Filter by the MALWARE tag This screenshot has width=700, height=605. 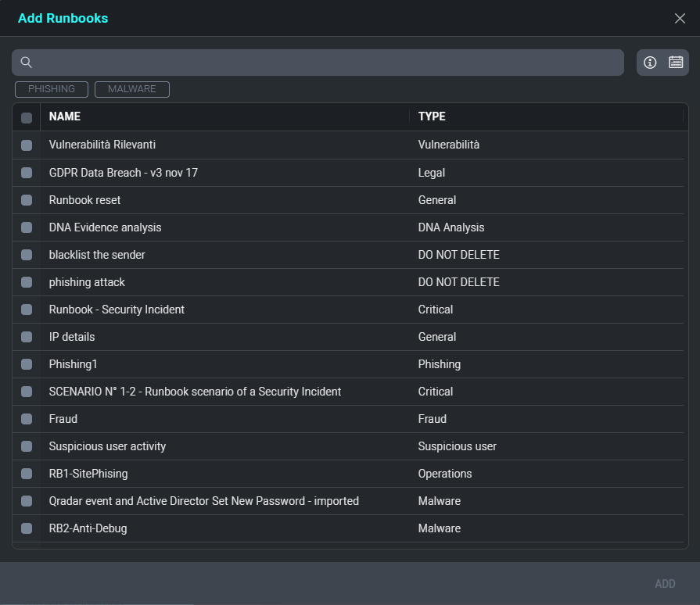(132, 89)
